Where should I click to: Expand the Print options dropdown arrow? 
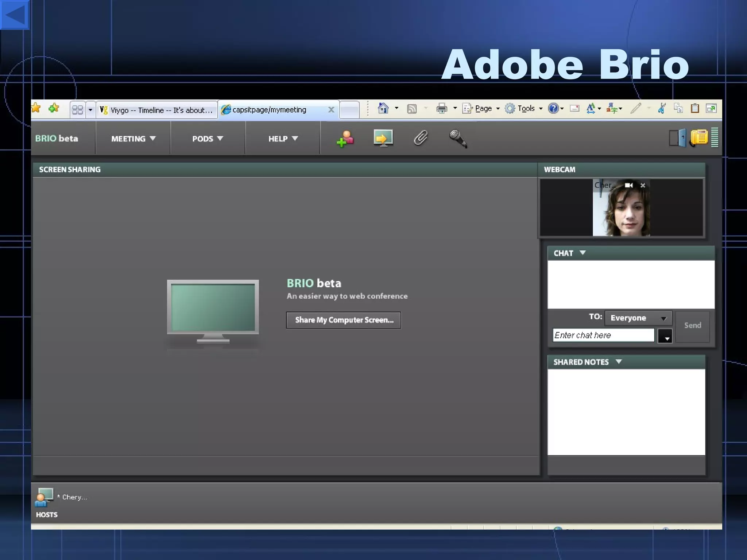click(x=455, y=108)
